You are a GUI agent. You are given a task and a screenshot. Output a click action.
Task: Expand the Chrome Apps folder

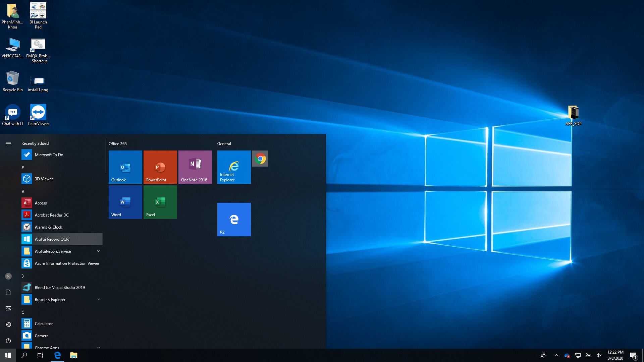coord(62,346)
